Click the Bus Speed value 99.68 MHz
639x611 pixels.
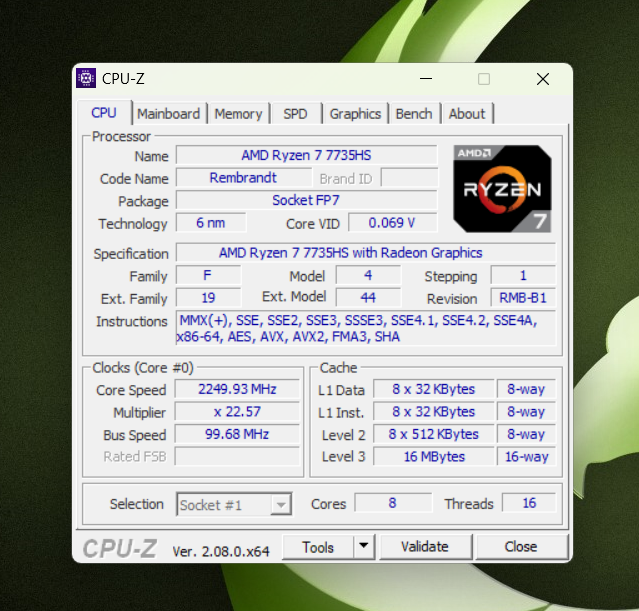point(237,434)
